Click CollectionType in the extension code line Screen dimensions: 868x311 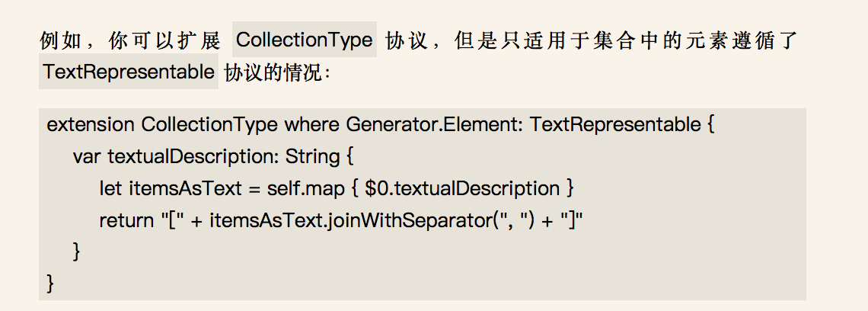coord(209,125)
